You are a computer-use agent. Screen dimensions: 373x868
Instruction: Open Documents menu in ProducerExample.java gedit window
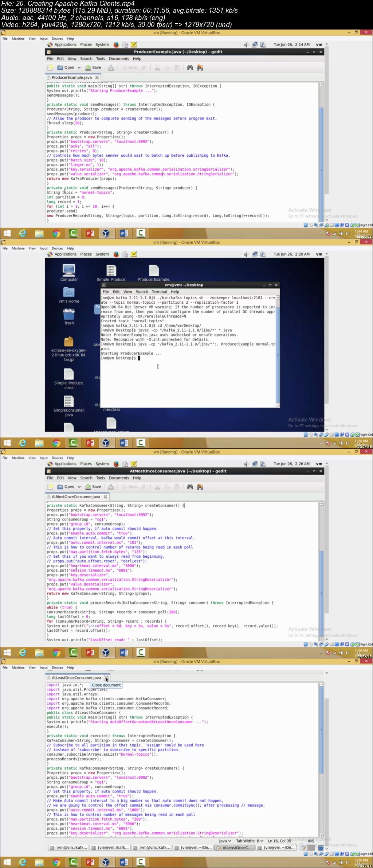pos(119,59)
